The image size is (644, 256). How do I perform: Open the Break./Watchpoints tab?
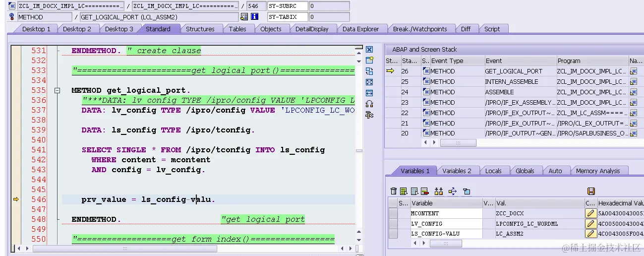point(420,29)
